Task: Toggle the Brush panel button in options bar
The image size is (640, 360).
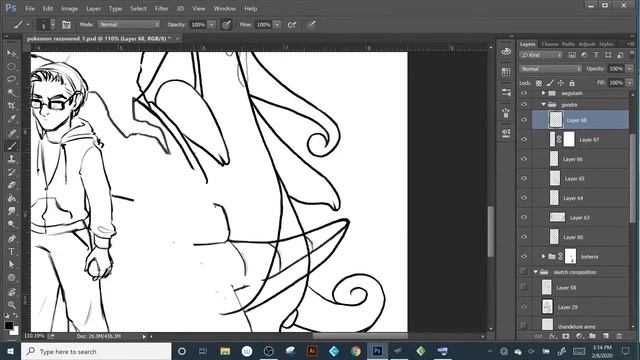Action: click(66, 25)
